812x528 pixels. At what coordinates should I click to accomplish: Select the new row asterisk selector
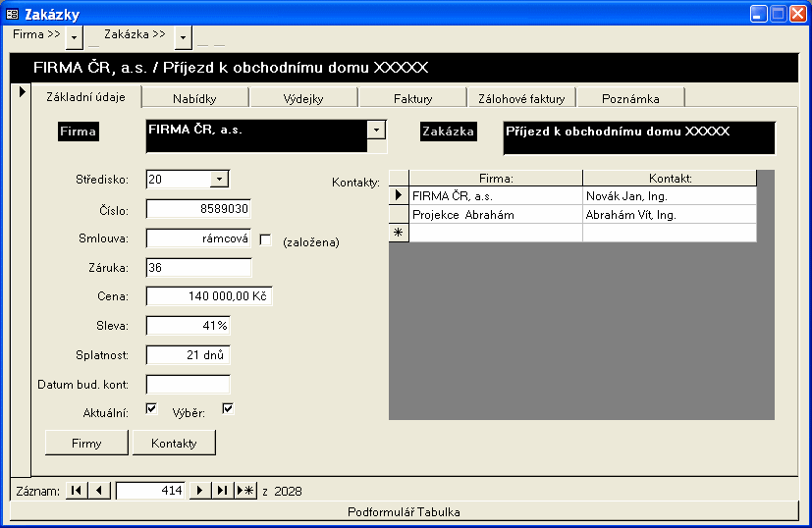pyautogui.click(x=399, y=233)
